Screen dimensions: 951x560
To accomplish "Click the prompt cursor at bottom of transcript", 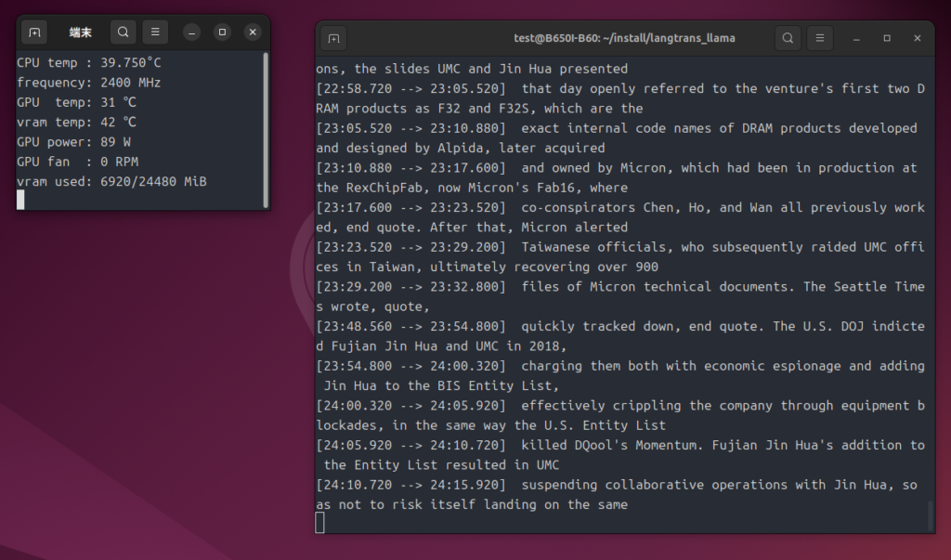I will 320,523.
